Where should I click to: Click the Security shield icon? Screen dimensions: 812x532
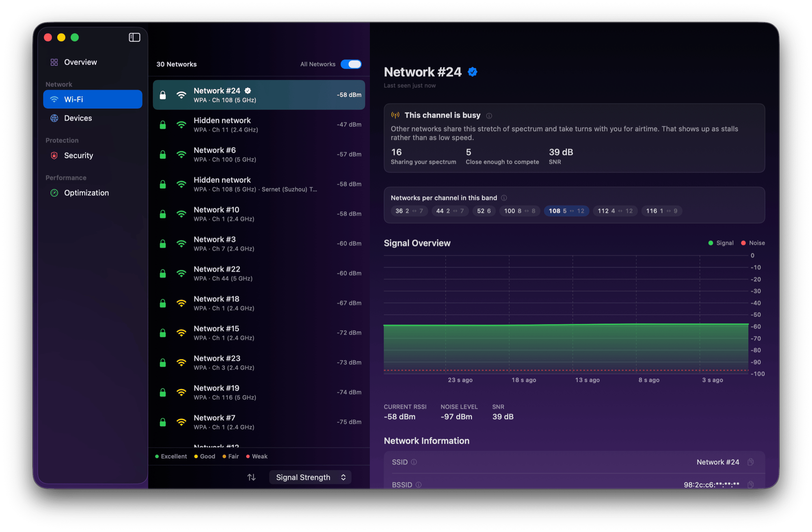tap(54, 156)
